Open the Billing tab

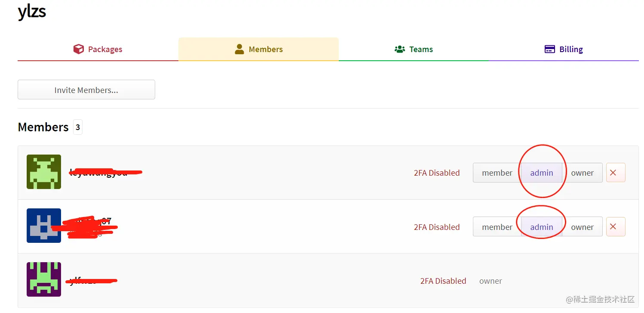tap(570, 49)
